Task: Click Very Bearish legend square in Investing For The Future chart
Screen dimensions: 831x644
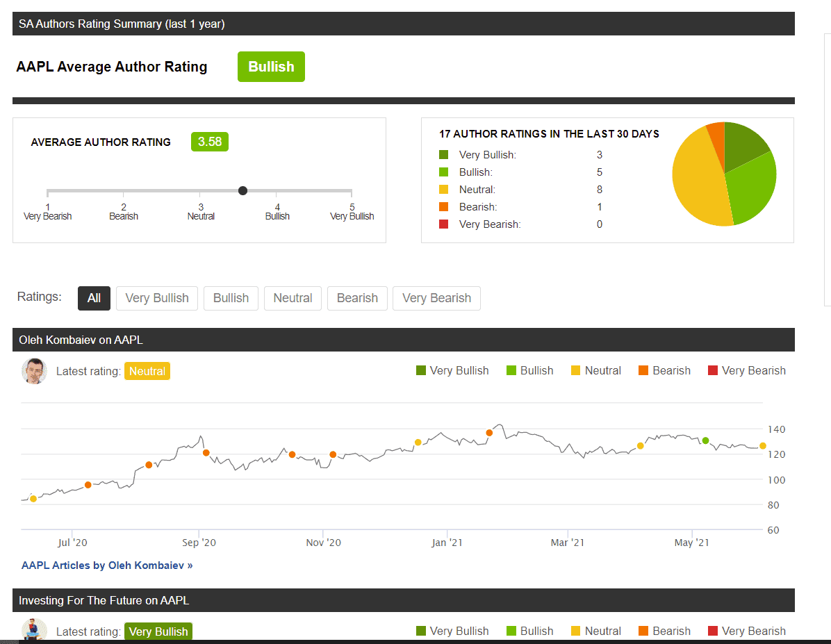Action: click(713, 631)
